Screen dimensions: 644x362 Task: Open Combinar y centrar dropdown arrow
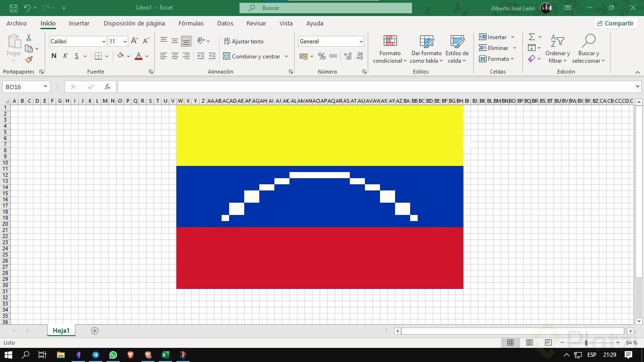click(x=286, y=57)
